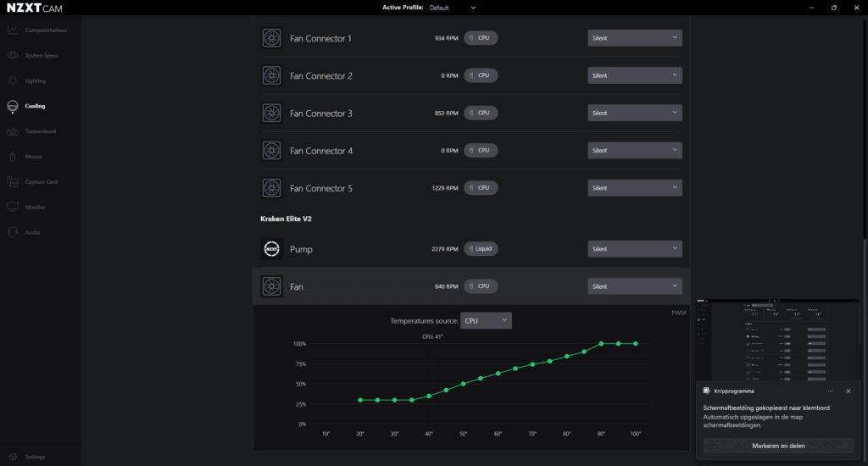
Task: Open Knipprogramma notification options menu
Action: [x=831, y=391]
